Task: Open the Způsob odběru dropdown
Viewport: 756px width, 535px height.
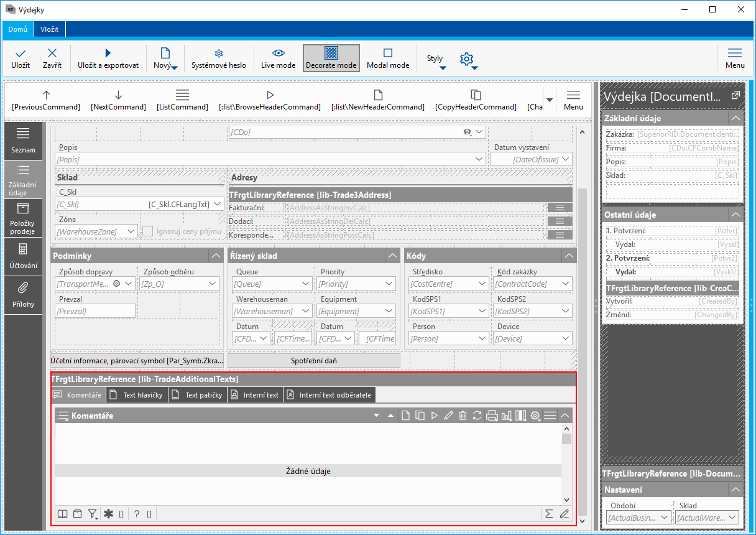Action: coord(212,284)
